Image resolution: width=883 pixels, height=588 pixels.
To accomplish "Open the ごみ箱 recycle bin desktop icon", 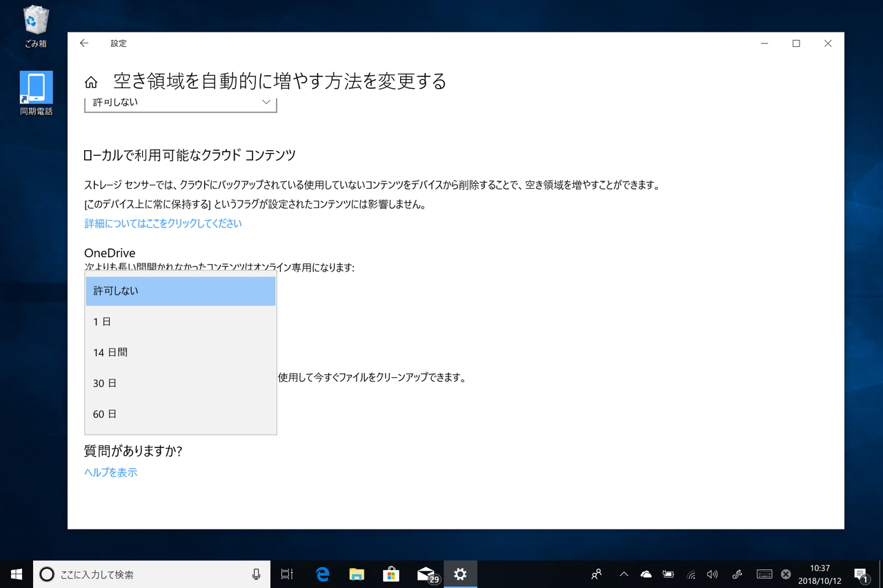I will point(36,28).
